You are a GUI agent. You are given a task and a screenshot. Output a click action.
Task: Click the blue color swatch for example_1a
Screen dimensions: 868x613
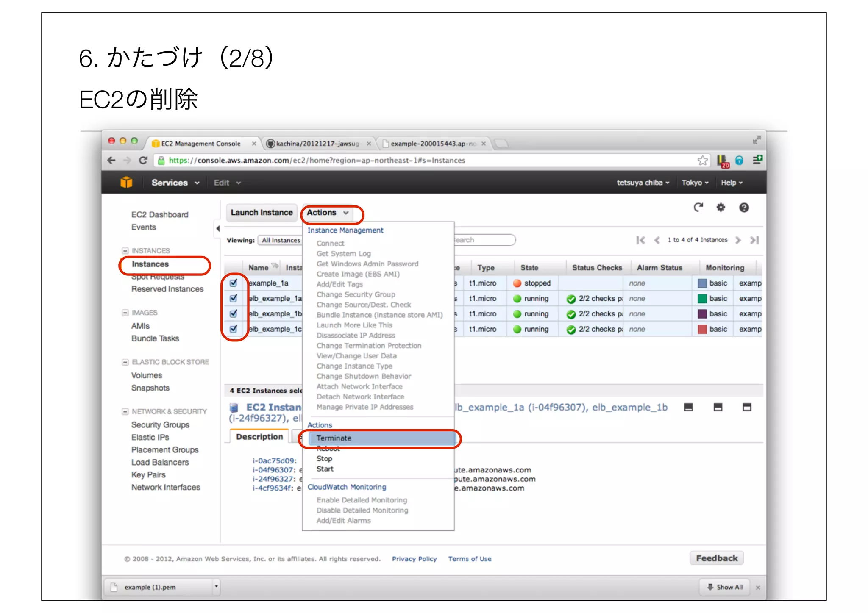[x=702, y=283]
